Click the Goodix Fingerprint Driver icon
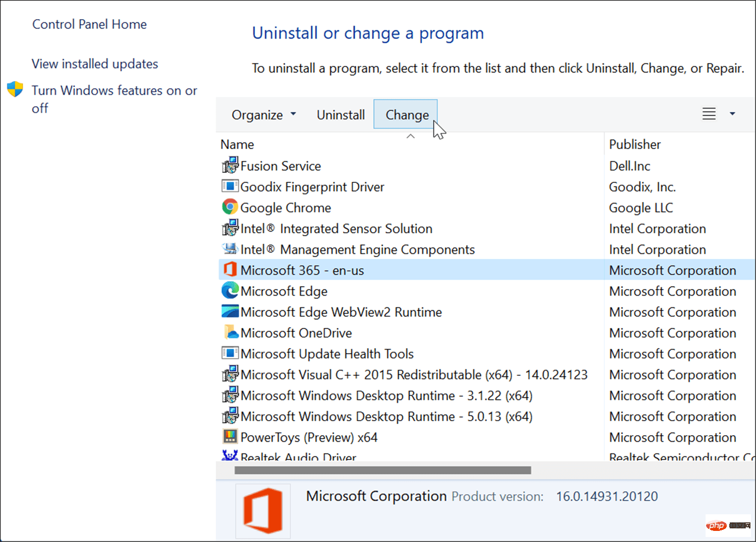Image resolution: width=756 pixels, height=542 pixels. click(x=230, y=186)
